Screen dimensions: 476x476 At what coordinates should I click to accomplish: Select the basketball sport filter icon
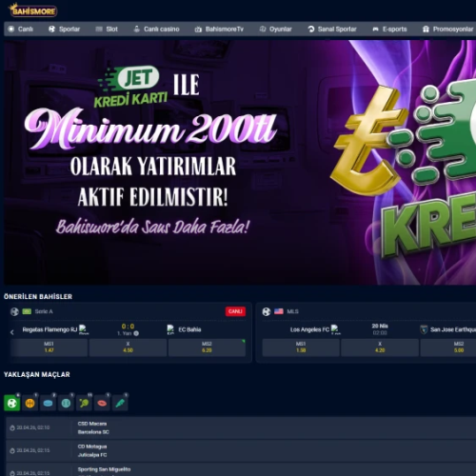tap(30, 404)
